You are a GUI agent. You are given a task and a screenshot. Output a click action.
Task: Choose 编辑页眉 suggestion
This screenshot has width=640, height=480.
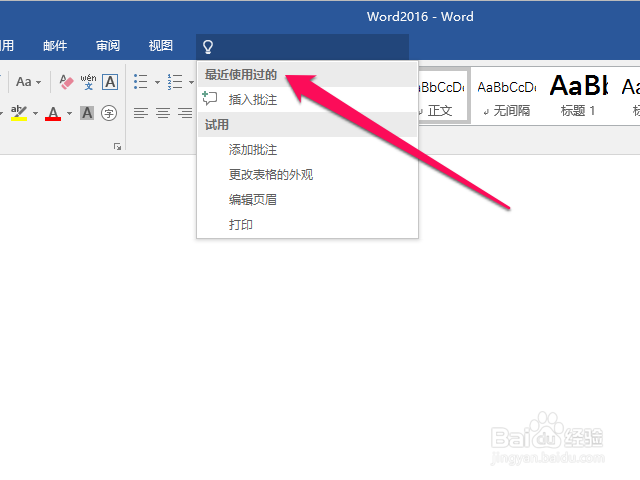(x=307, y=200)
